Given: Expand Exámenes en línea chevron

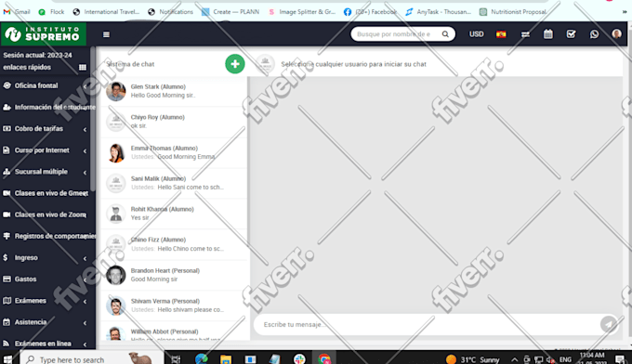Looking at the screenshot, I should pyautogui.click(x=85, y=344).
